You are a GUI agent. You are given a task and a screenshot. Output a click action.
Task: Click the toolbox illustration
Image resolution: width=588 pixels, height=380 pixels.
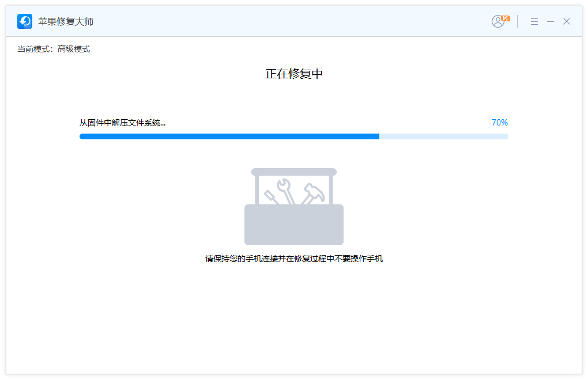pyautogui.click(x=293, y=206)
